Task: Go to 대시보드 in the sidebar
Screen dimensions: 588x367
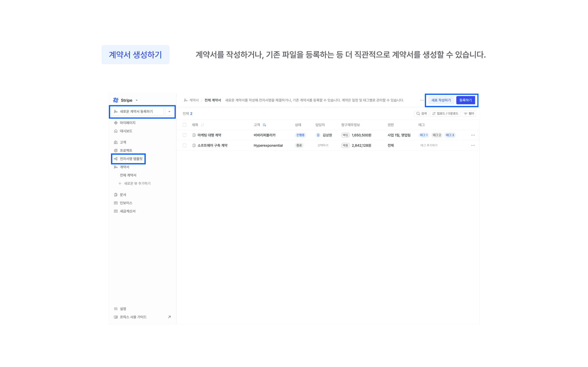Action: 126,131
